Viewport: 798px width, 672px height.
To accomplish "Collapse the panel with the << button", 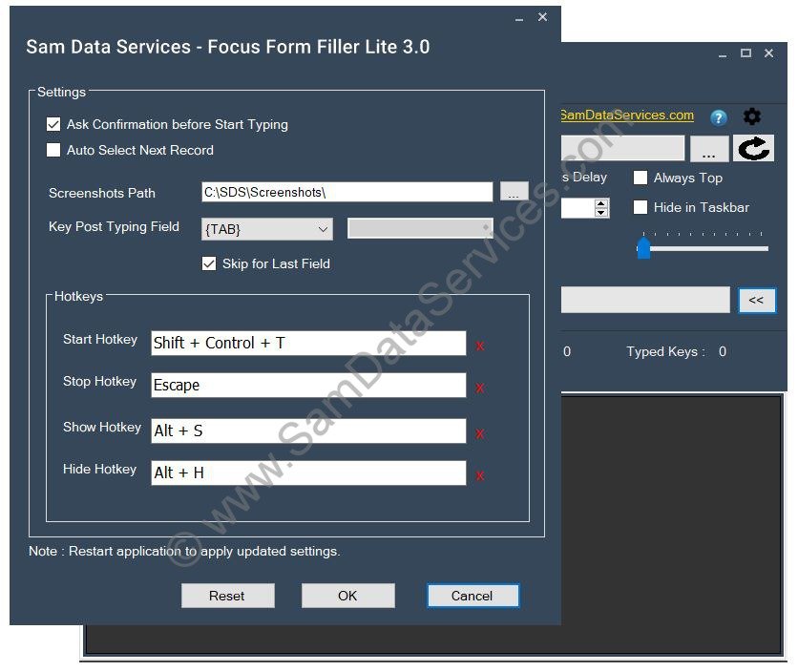I will click(x=757, y=300).
